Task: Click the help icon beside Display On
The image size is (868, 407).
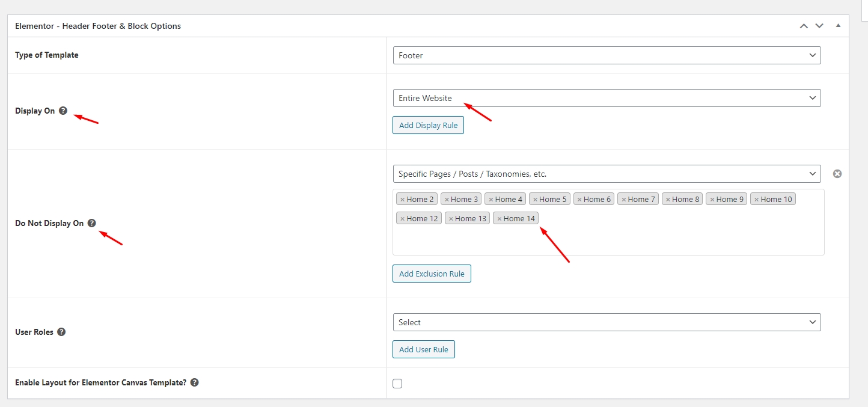Action: pos(63,111)
